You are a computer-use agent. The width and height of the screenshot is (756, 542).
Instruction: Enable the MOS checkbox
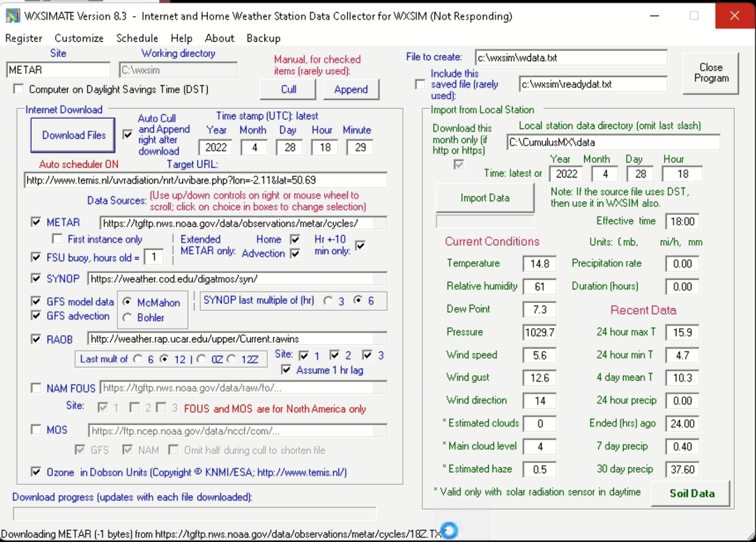coord(36,429)
